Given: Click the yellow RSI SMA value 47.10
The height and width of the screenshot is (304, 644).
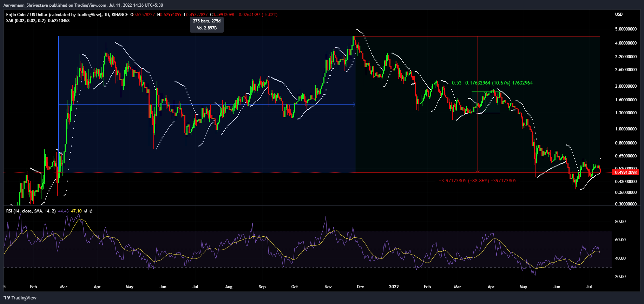Looking at the screenshot, I should click(76, 211).
